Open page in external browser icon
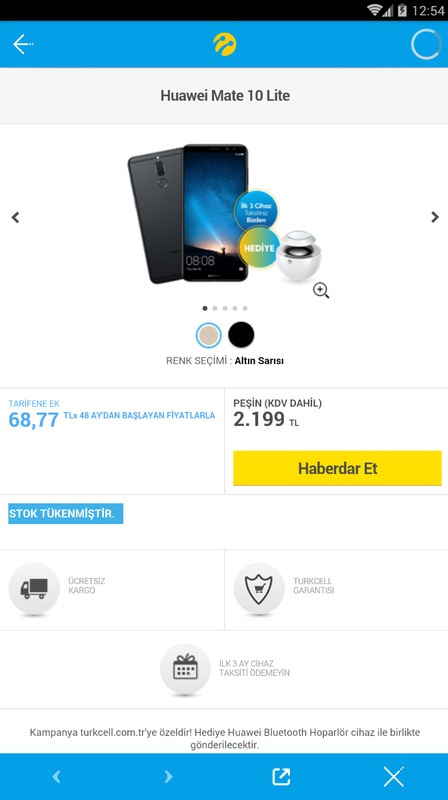This screenshot has height=800, width=448. (x=281, y=777)
